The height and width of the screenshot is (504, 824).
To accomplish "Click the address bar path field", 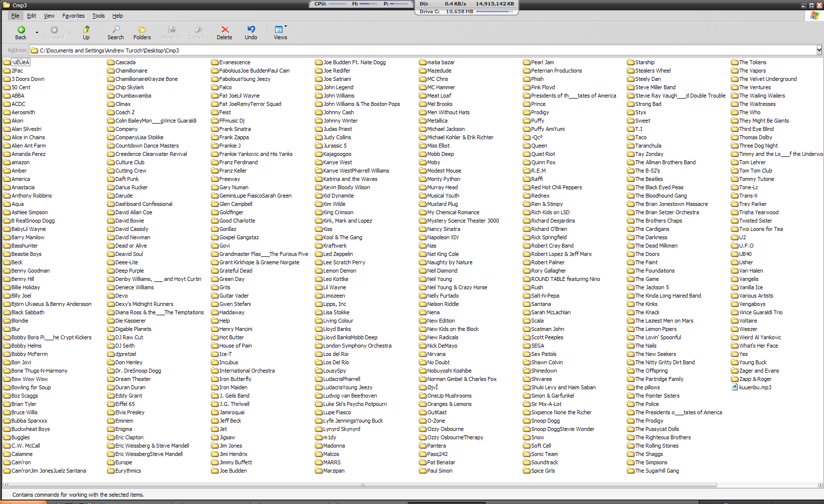I will click(423, 50).
